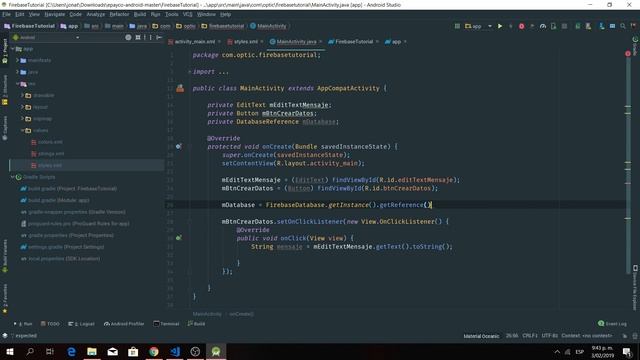Collapse the app module in the project tree
Image resolution: width=640 pixels, height=360 pixels.
point(13,49)
